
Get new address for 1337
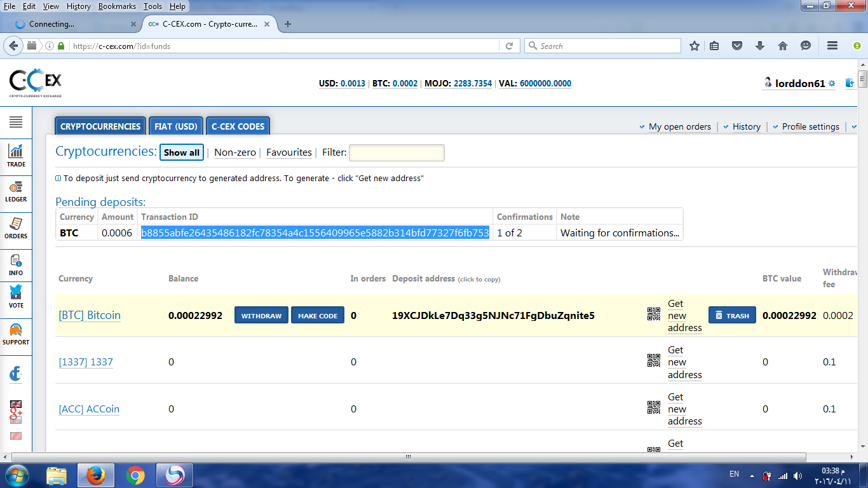click(685, 362)
